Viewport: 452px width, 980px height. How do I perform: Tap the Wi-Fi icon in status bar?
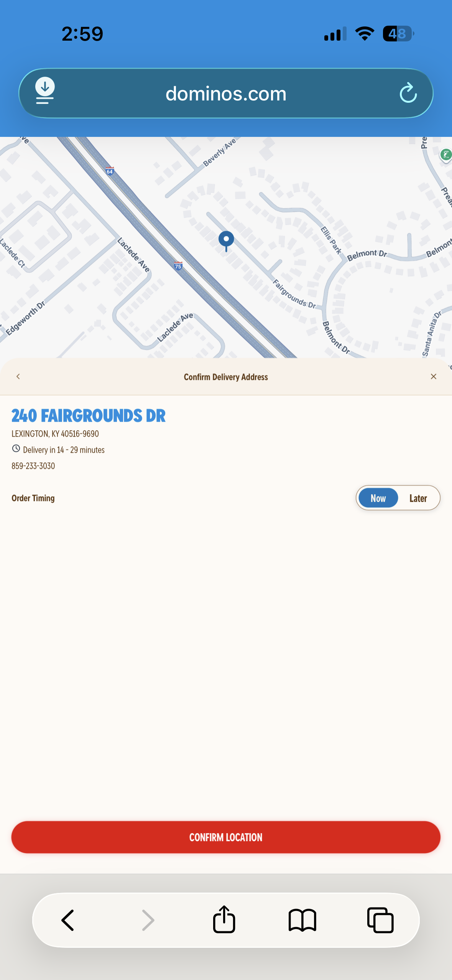(365, 34)
